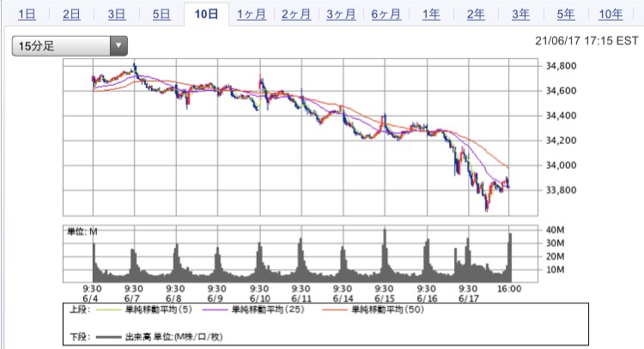Switch to the 2ヶ月 period tab
The height and width of the screenshot is (349, 644).
tap(296, 15)
